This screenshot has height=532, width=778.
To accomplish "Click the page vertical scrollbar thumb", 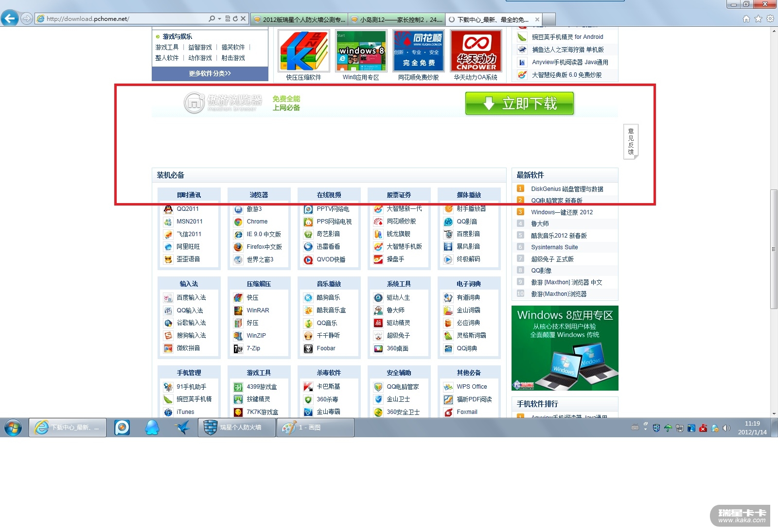I will click(x=774, y=249).
